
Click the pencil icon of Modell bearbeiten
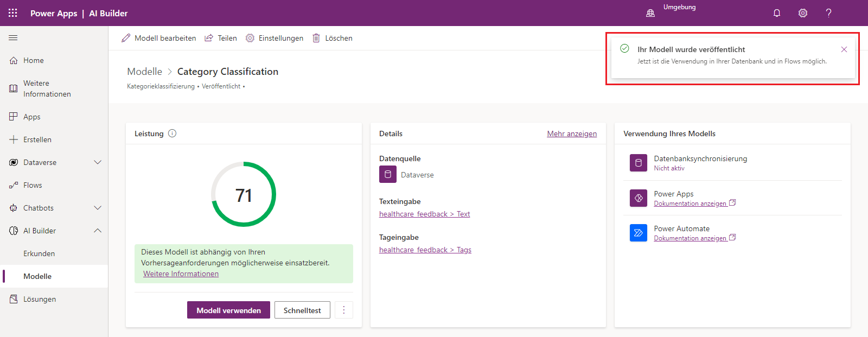click(126, 38)
